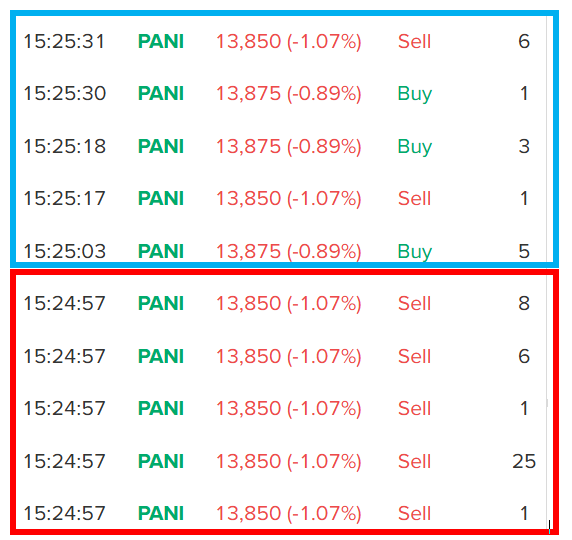Click PANI ticker in 15:25:30 row
This screenshot has width=572, height=540.
click(161, 93)
